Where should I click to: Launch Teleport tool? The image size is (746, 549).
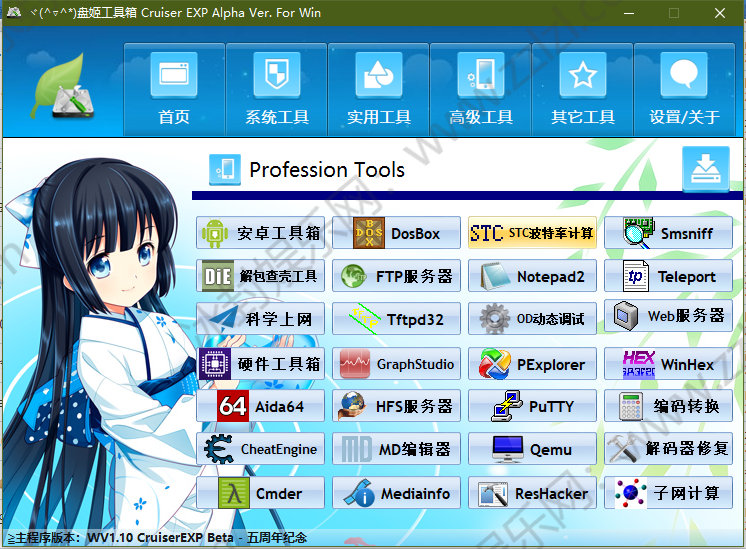tap(668, 275)
